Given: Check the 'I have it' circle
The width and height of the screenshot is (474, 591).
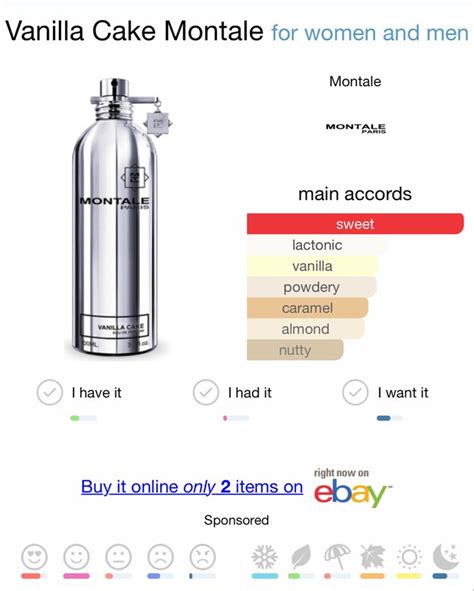Looking at the screenshot, I should (50, 392).
